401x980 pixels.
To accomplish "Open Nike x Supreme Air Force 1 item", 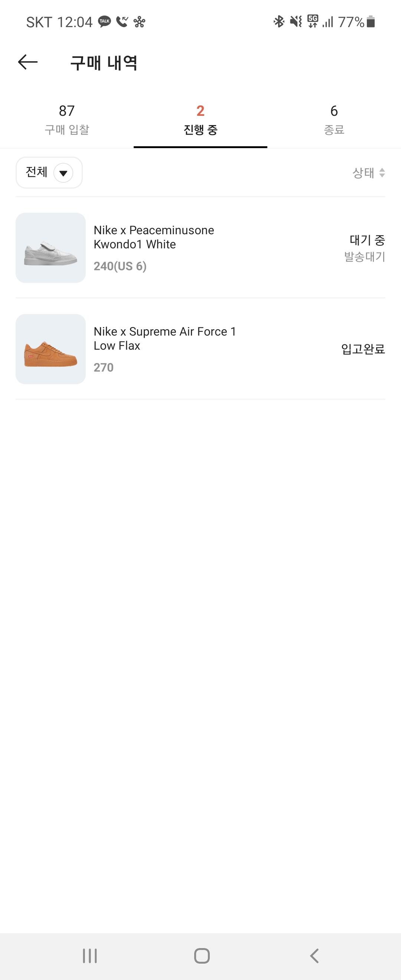I will coord(164,338).
